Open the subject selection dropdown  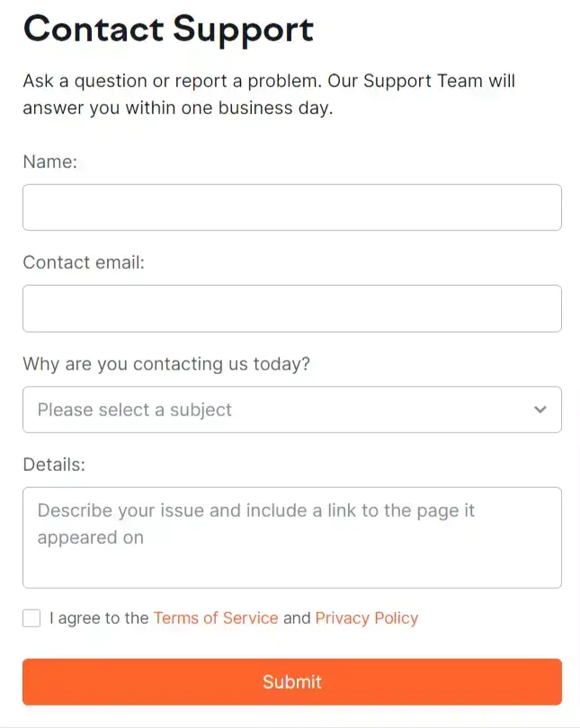(x=291, y=409)
